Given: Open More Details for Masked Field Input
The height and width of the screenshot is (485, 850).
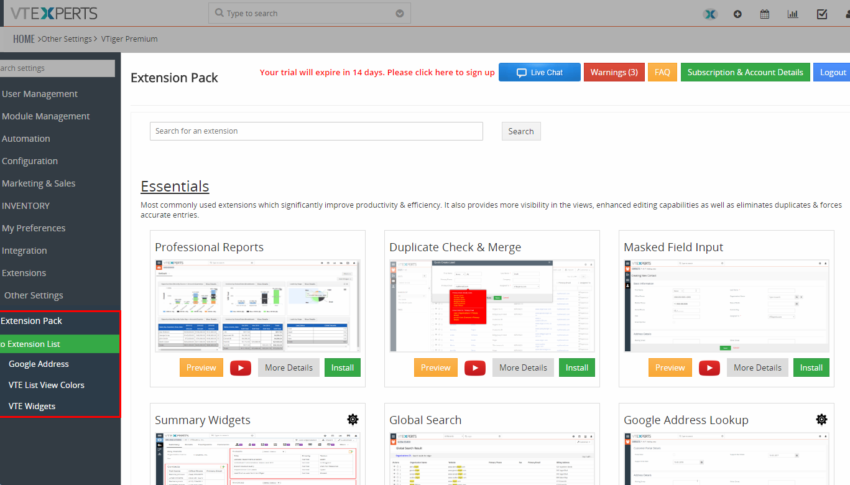Looking at the screenshot, I should (x=757, y=367).
